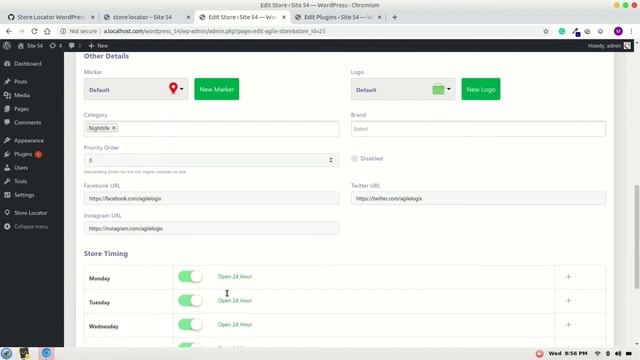The width and height of the screenshot is (640, 360).
Task: Open the Marker Default dropdown
Action: (136, 89)
